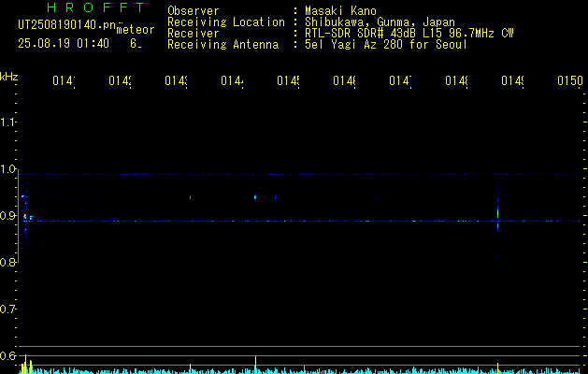The height and width of the screenshot is (374, 588).
Task: Click the 0150 time axis label
Action: coord(570,80)
